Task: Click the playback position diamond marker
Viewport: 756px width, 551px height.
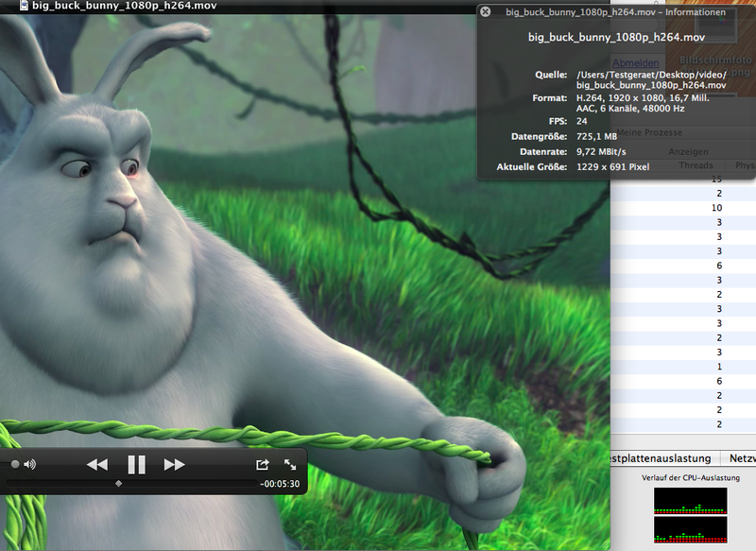Action: 119,483
